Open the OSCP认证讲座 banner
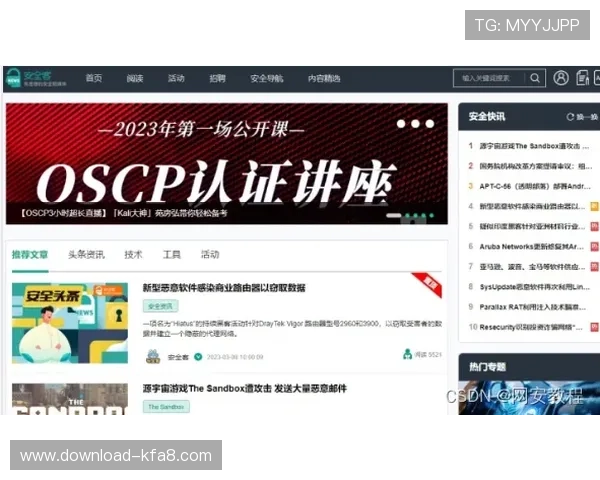600x480 pixels. 227,163
